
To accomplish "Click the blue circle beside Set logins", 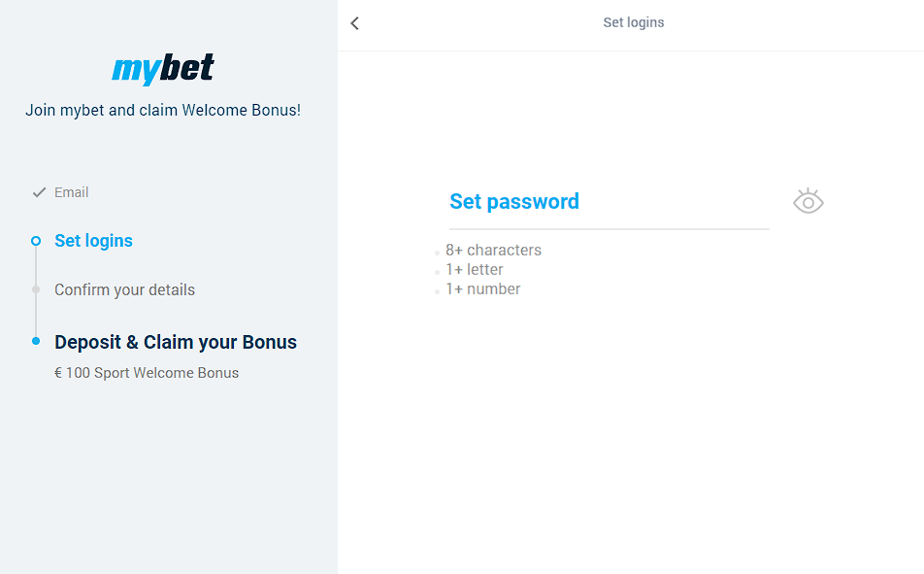I will coord(36,241).
